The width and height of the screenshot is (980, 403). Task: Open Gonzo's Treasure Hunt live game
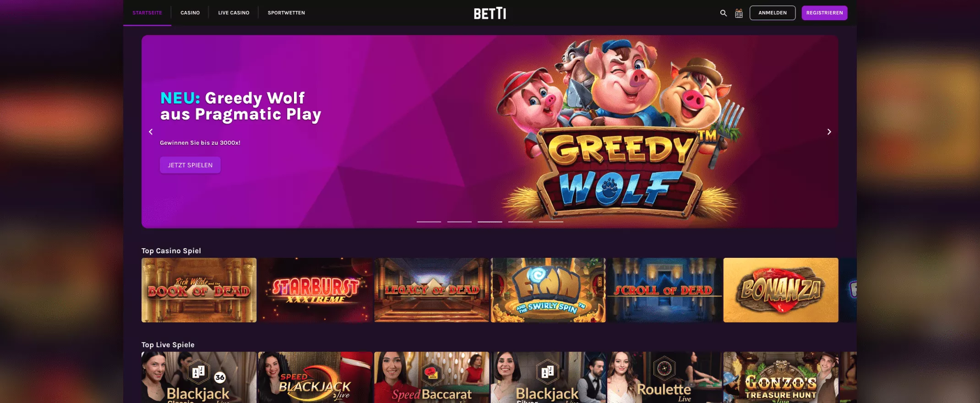[x=781, y=377]
